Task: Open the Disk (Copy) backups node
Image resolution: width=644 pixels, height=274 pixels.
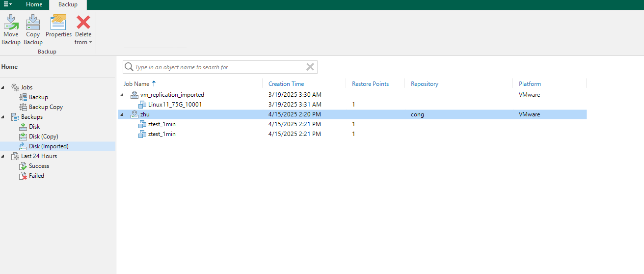Action: pyautogui.click(x=43, y=137)
